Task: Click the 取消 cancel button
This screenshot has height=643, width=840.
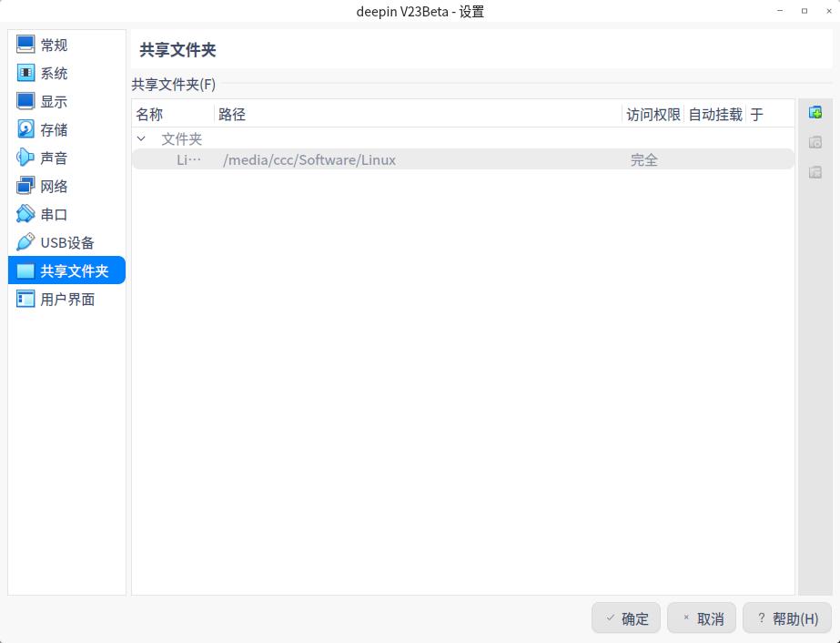Action: point(702,618)
